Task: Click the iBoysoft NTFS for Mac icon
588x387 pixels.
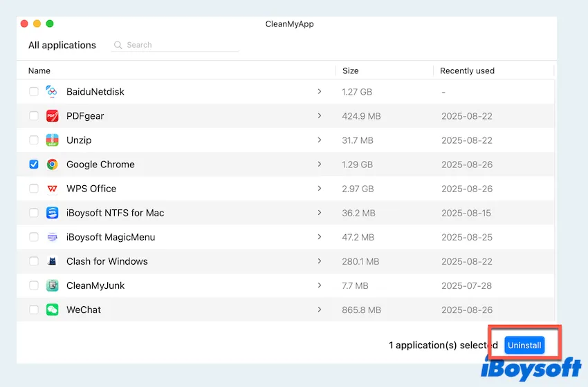Action: point(52,213)
